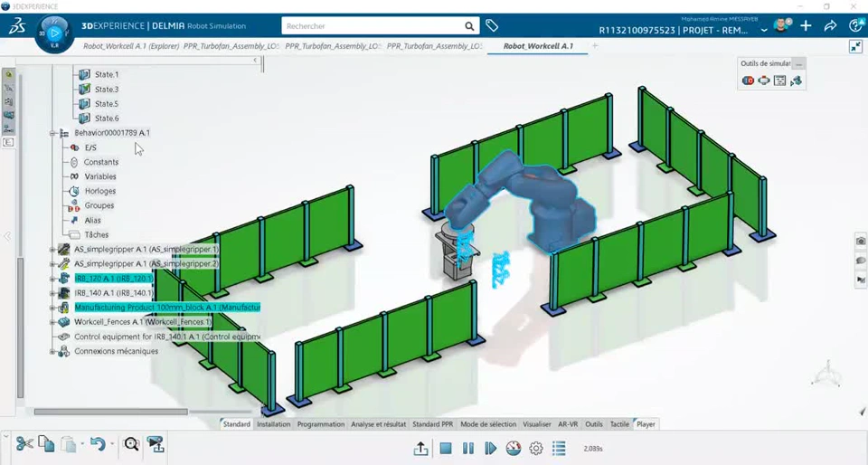Screen dimensions: 868x465
Task: Click the Cut scissors icon
Action: (x=24, y=443)
